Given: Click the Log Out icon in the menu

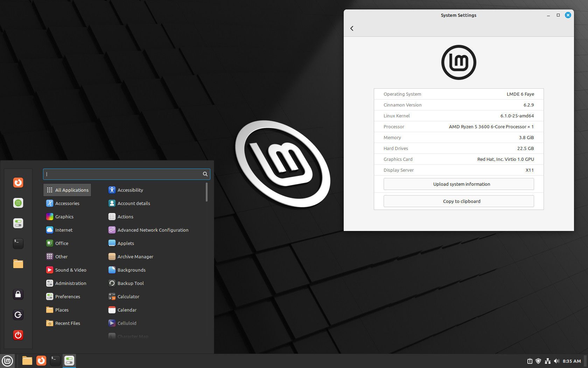Looking at the screenshot, I should 18,315.
